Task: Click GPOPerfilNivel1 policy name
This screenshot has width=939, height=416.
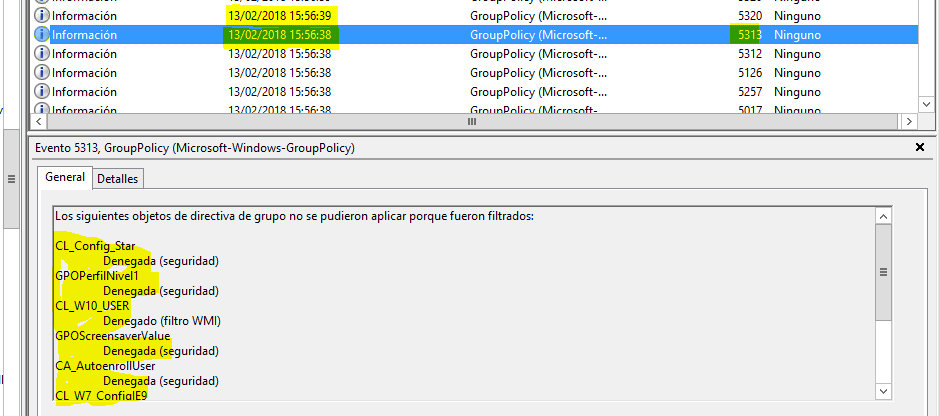Action: [96, 276]
